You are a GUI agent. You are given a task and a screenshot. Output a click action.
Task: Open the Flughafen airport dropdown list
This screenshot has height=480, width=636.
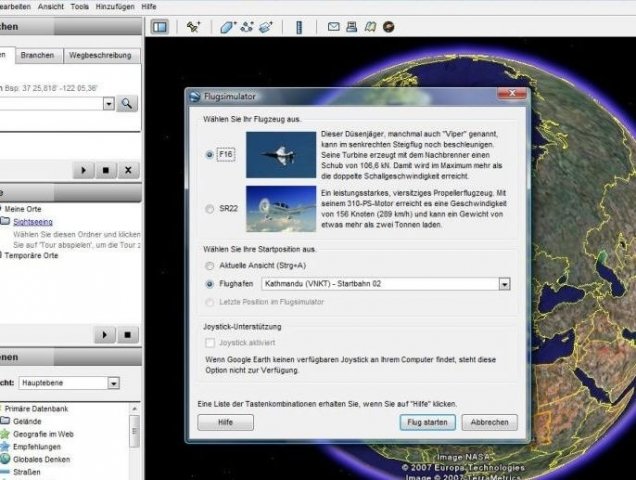point(504,284)
